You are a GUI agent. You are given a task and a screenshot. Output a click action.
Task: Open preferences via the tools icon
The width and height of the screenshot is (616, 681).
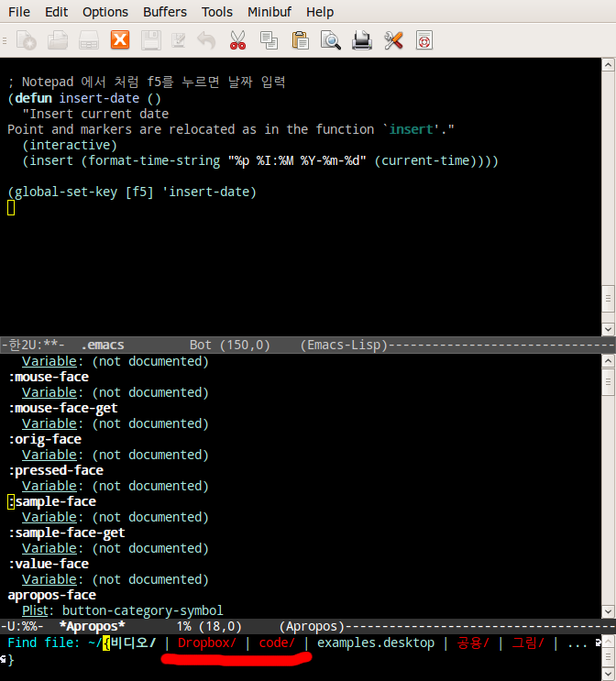393,40
